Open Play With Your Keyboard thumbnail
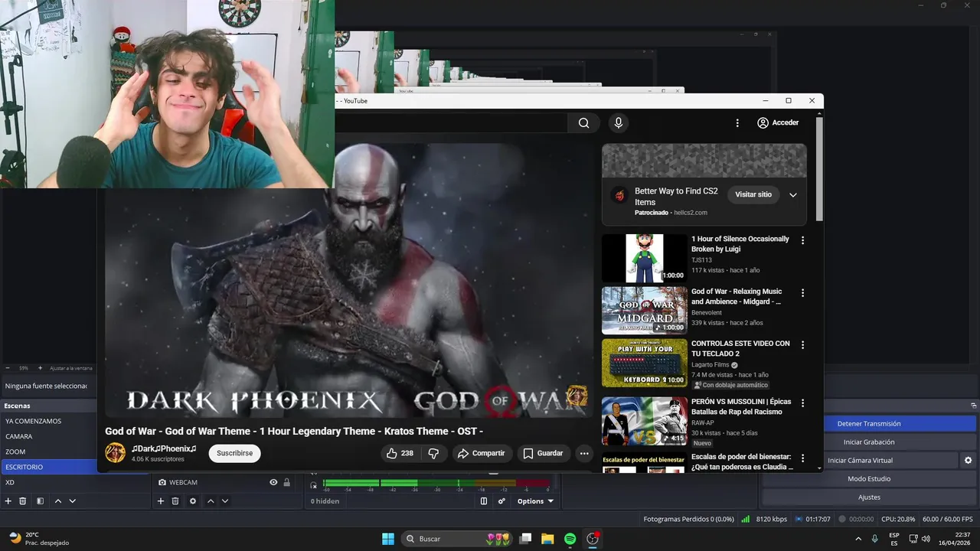This screenshot has height=551, width=980. [644, 363]
